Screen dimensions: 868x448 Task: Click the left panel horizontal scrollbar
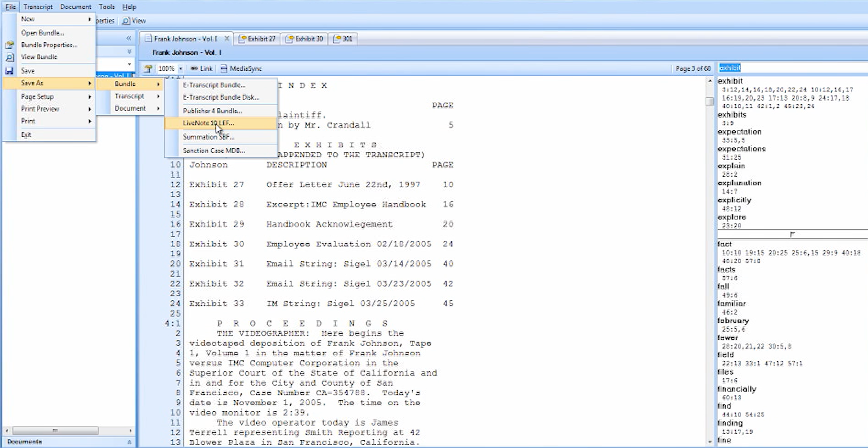55,431
